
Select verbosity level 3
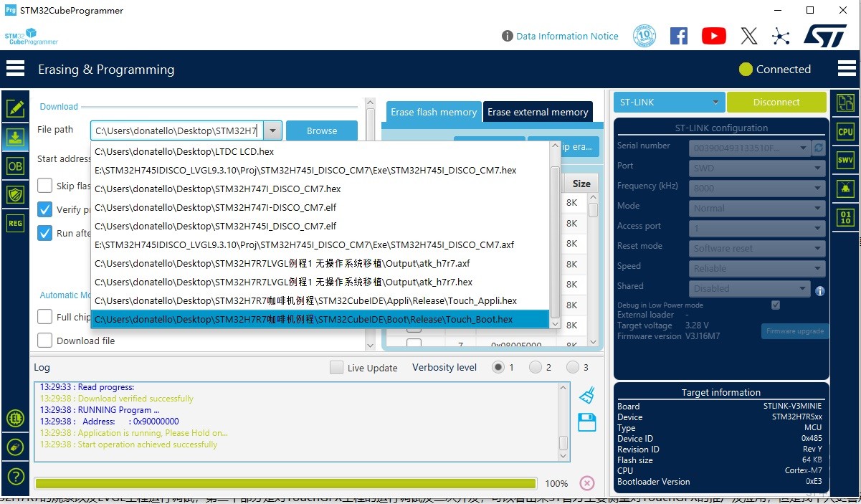(573, 367)
